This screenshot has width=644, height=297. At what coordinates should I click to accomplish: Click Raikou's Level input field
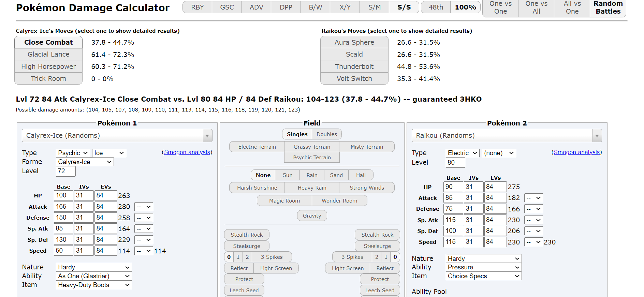(455, 163)
